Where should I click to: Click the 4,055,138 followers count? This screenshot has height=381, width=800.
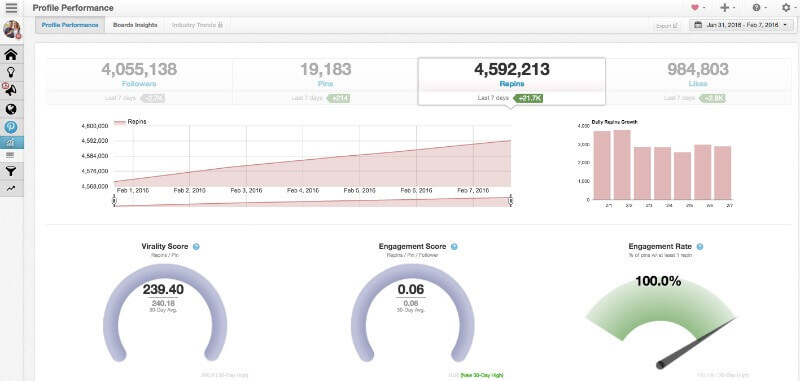tap(139, 69)
